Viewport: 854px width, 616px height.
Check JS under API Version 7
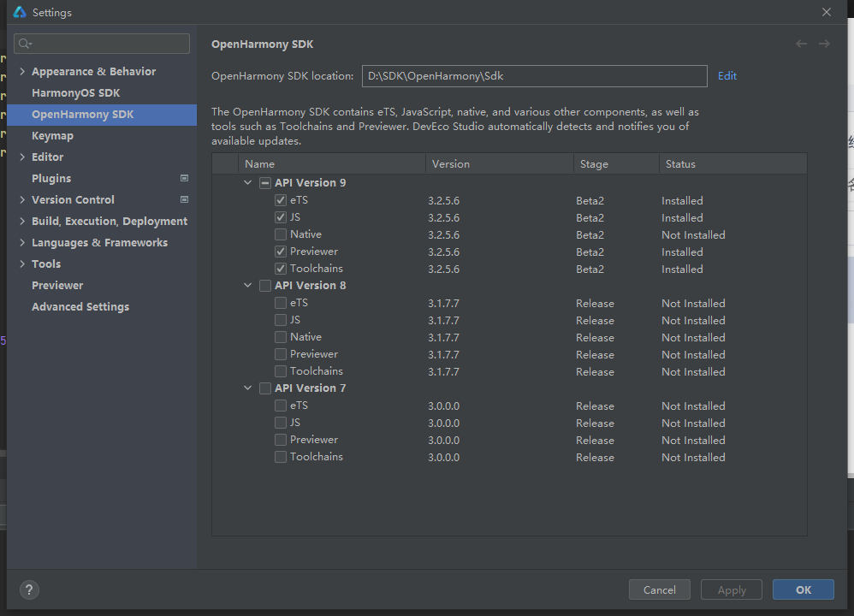[281, 423]
